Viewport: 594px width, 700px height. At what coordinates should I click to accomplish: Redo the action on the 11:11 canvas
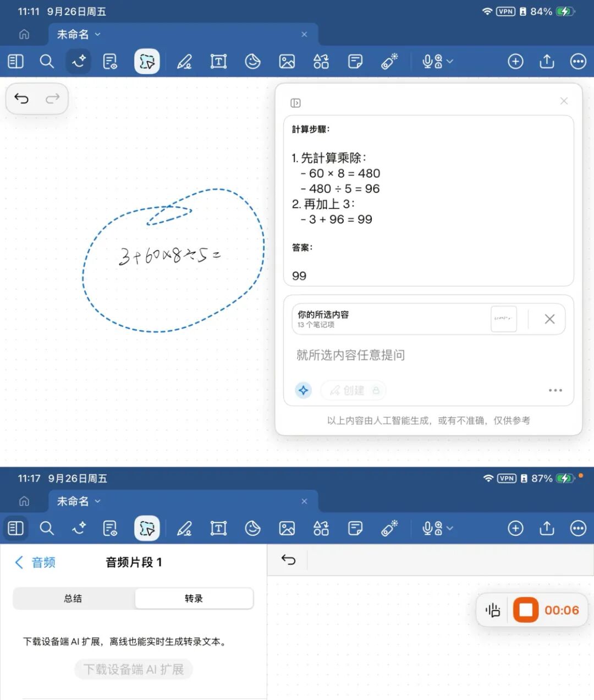53,99
